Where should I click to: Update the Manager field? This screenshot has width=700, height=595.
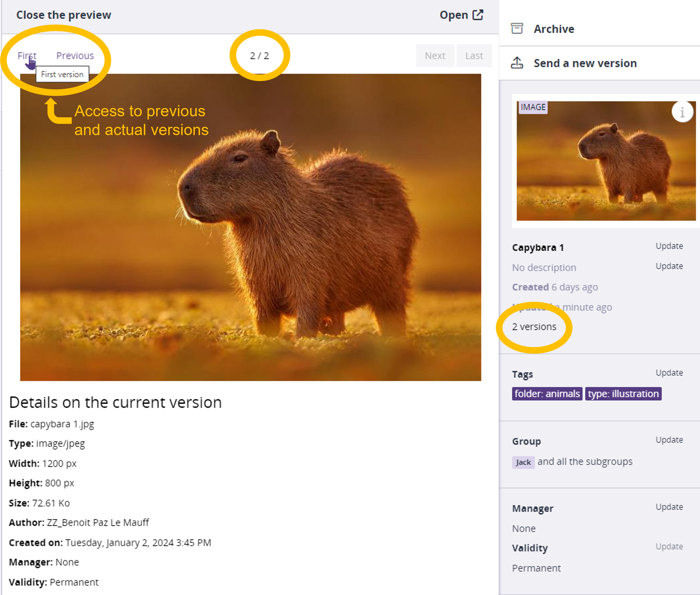tap(669, 507)
